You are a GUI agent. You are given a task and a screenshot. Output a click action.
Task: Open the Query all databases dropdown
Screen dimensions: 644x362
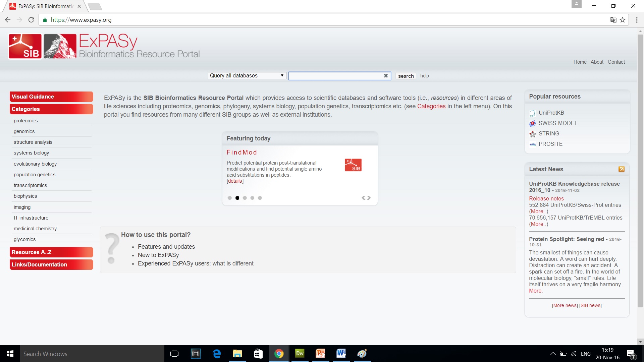(247, 76)
